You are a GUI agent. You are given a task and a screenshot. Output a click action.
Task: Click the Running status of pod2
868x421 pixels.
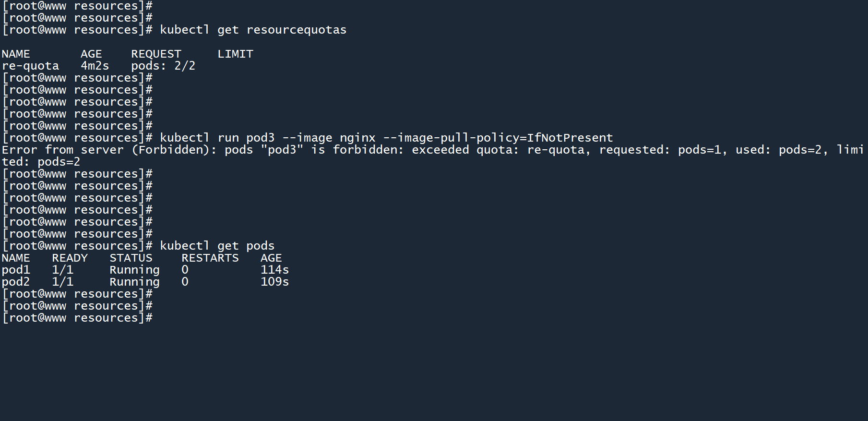[x=134, y=282]
